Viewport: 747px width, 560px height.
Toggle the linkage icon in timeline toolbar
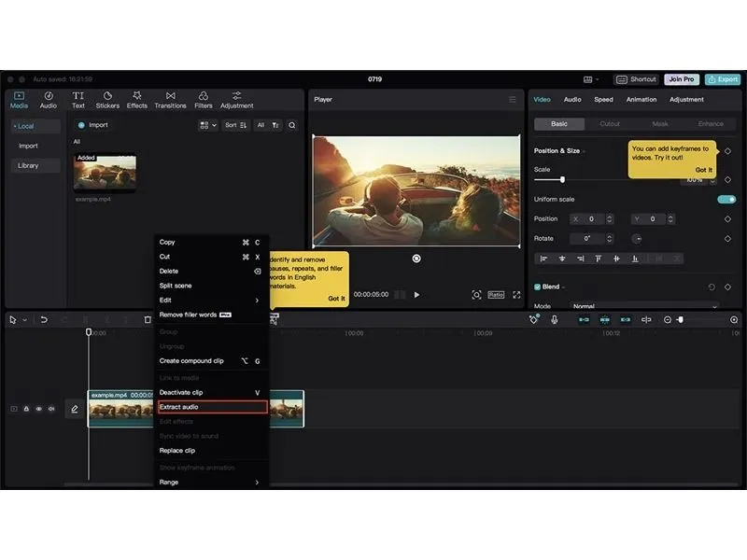click(x=626, y=319)
